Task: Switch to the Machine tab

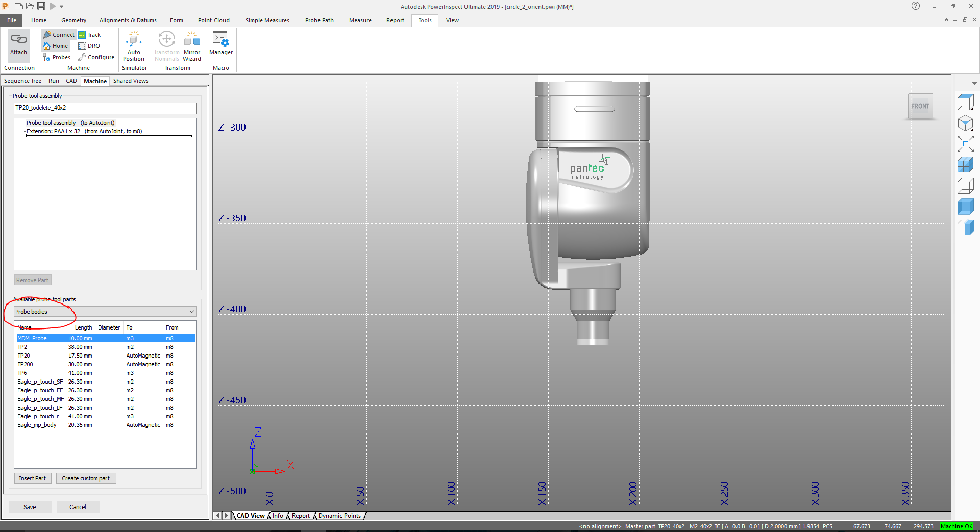Action: click(95, 81)
